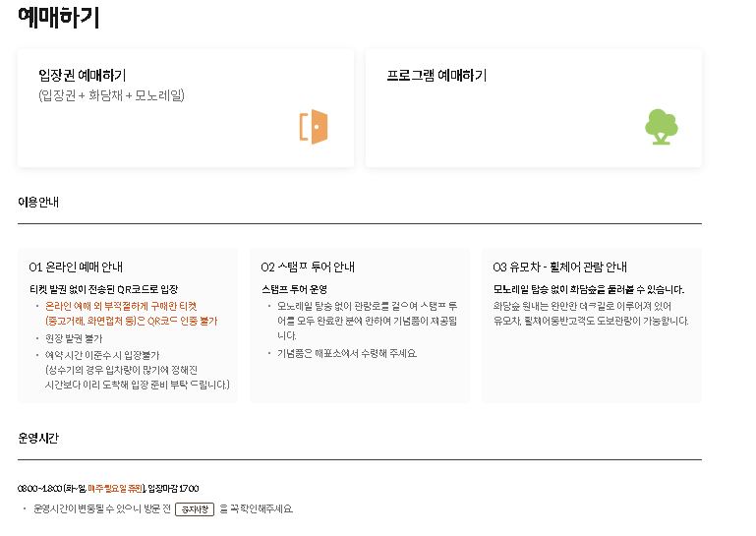756x536 pixels.
Task: Click the 예매하기 page heading
Action: pyautogui.click(x=58, y=18)
